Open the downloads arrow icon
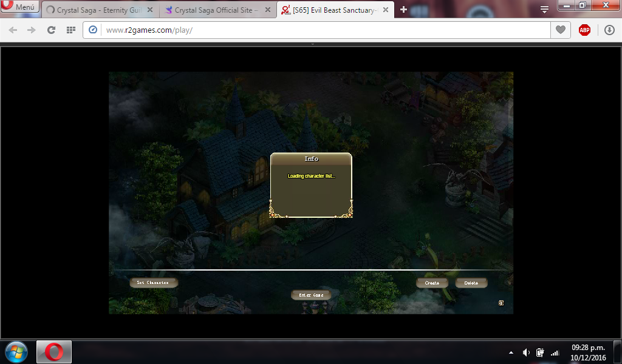The height and width of the screenshot is (364, 622). tap(609, 30)
